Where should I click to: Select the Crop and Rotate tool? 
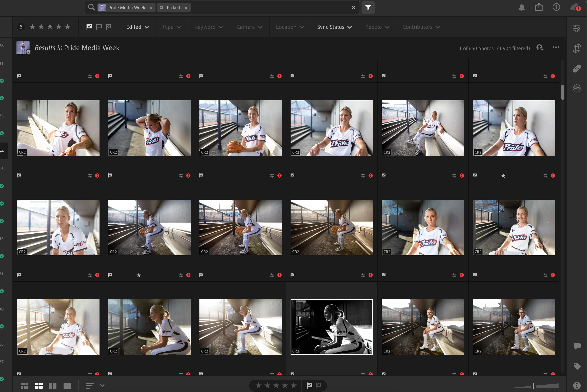pos(577,48)
